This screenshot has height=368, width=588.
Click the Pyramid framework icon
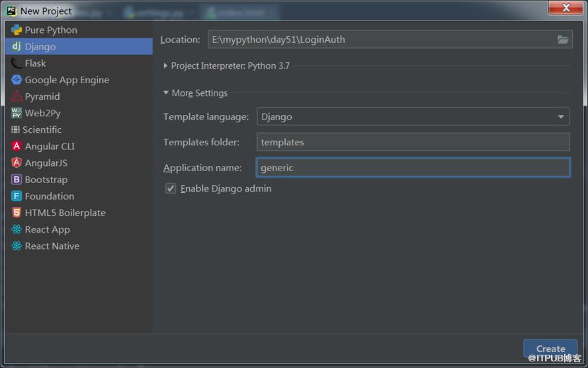tap(17, 96)
